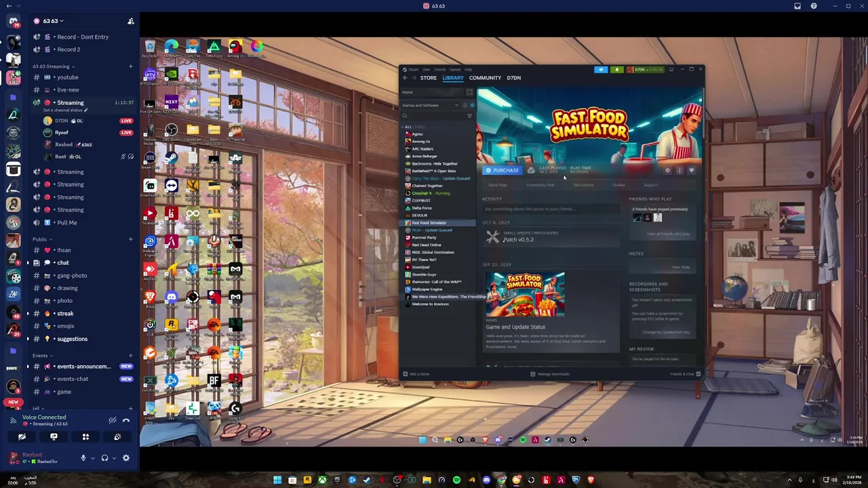Open Discord user settings gear
The image size is (868, 488).
(126, 459)
